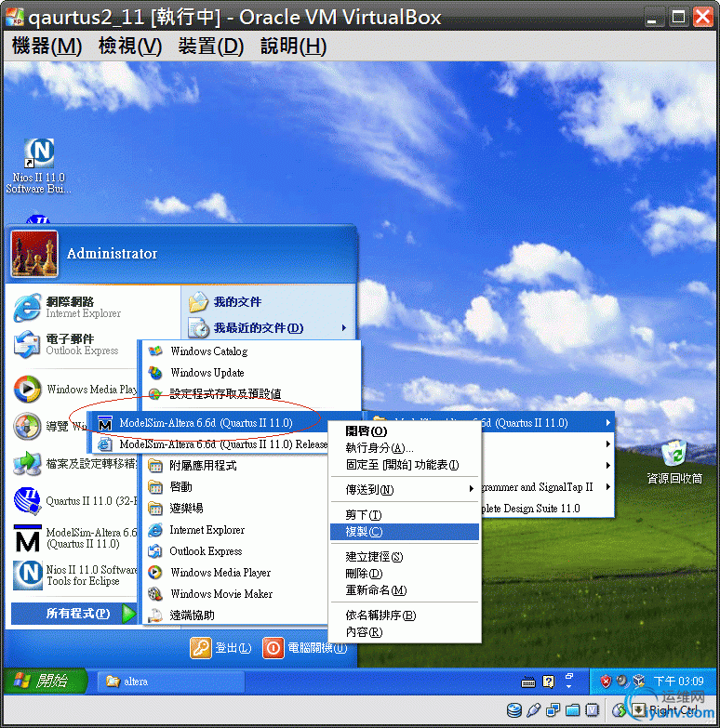Click Log Off (登出) button
Viewport: 720px width, 728px height.
point(220,648)
